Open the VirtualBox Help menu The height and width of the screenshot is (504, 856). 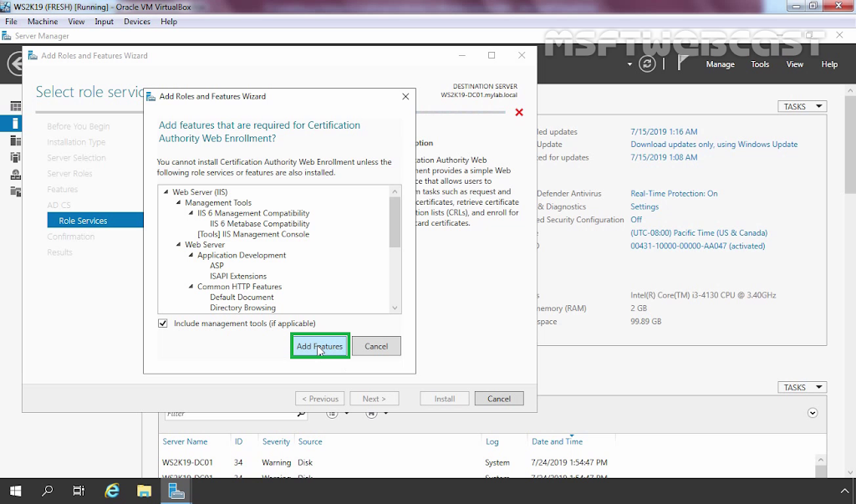click(x=169, y=21)
